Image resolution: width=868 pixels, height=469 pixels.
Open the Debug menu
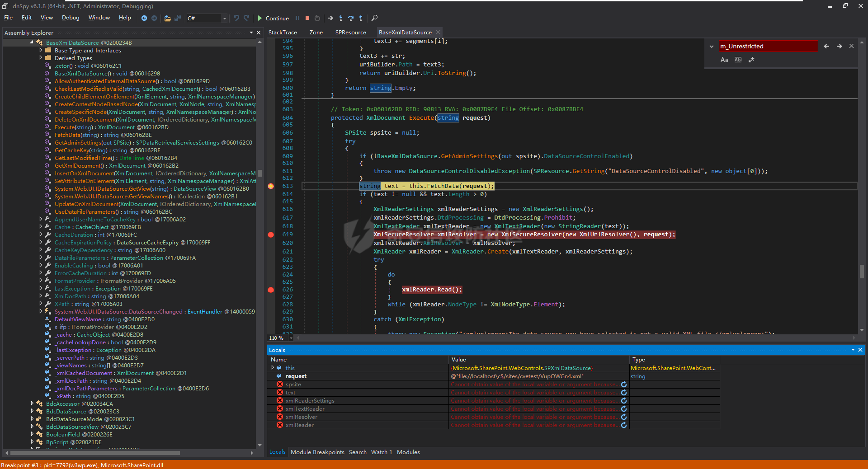[x=71, y=18]
